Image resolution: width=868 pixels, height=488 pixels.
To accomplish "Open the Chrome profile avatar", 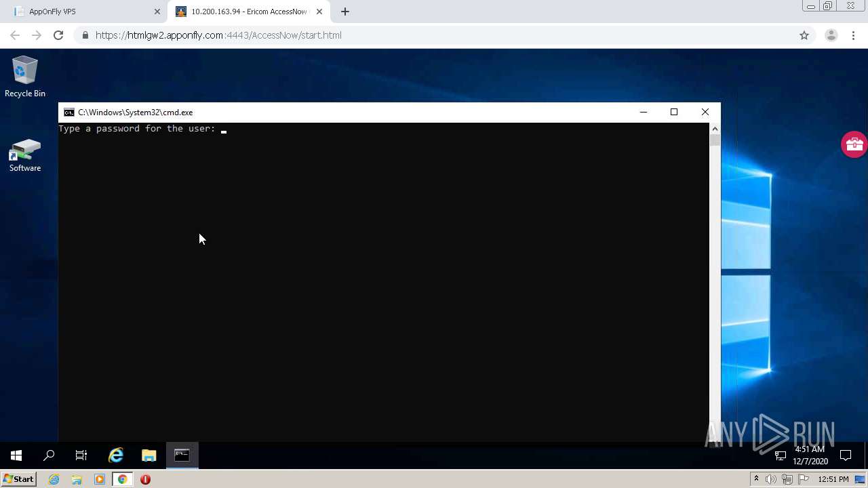I will (831, 35).
